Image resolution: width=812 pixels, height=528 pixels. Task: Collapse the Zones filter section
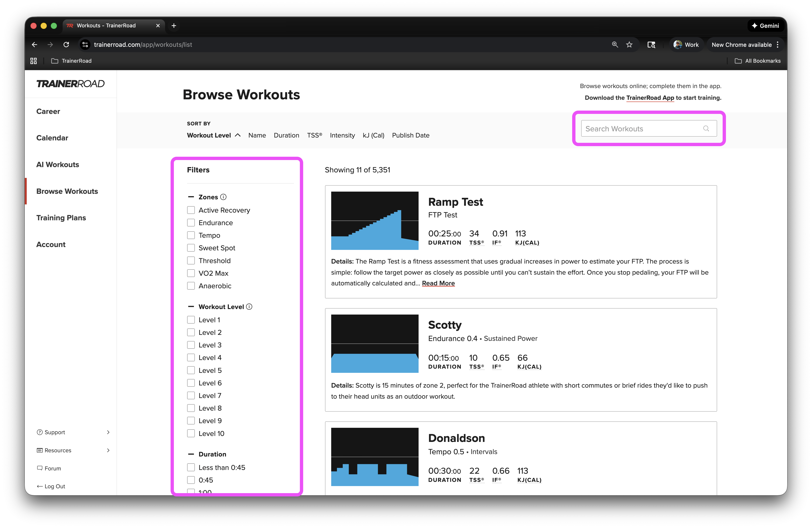(x=191, y=197)
